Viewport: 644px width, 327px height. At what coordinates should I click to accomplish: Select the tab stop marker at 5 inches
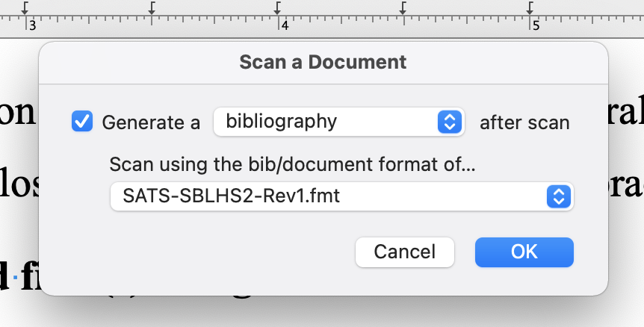point(530,7)
